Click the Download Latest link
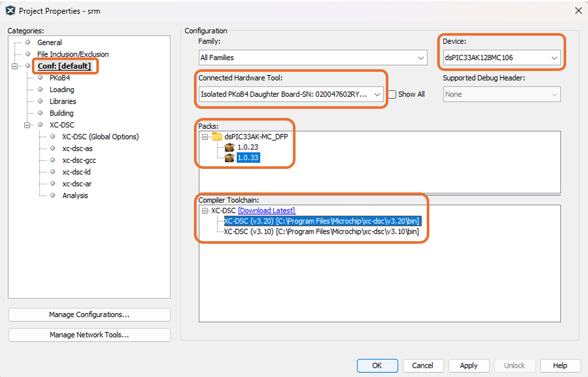The height and width of the screenshot is (377, 588). point(266,211)
